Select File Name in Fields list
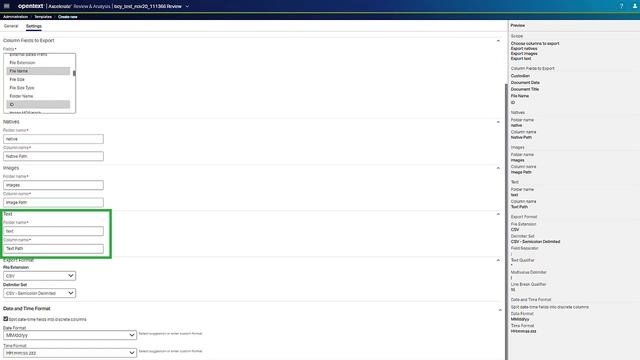The width and height of the screenshot is (640, 360). (38, 71)
